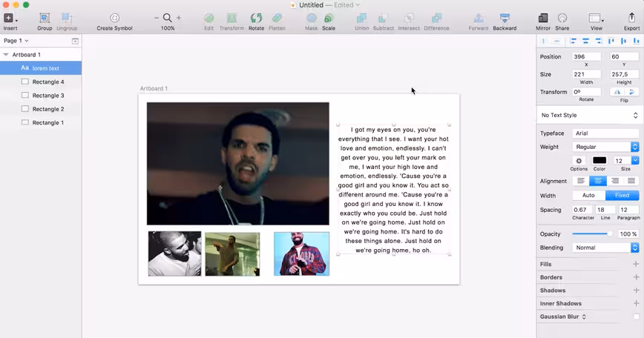Add a new Border
Viewport: 644px width, 338px height.
636,277
